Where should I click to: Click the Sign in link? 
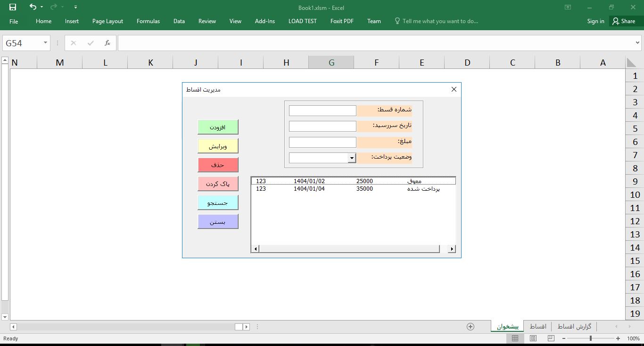coord(595,21)
